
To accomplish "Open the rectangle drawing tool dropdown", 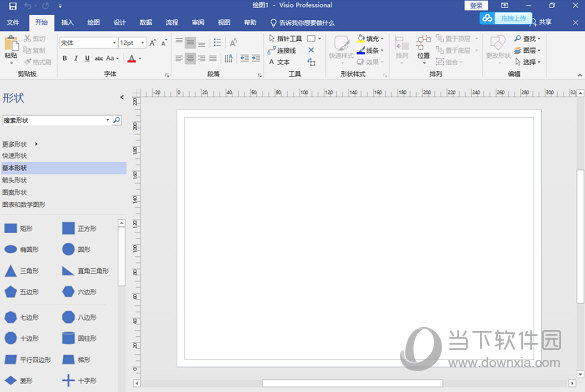I will [x=319, y=38].
